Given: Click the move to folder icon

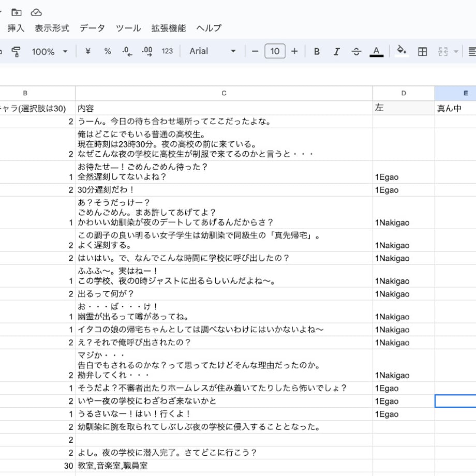Looking at the screenshot, I should coord(17,12).
